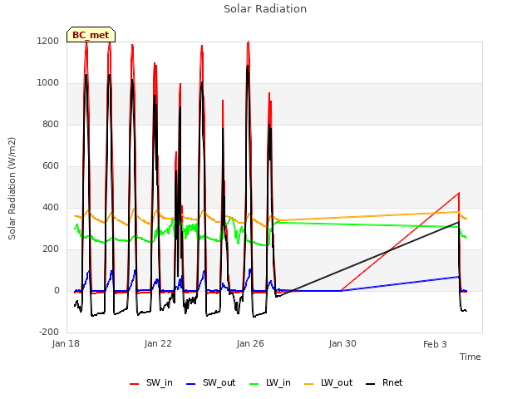Click the green LW_in legend swatch

click(254, 384)
